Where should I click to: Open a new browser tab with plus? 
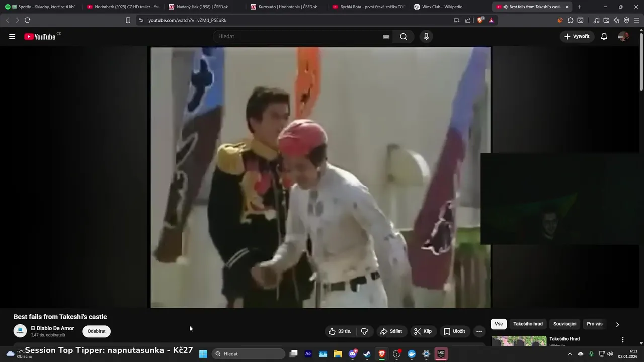[579, 7]
